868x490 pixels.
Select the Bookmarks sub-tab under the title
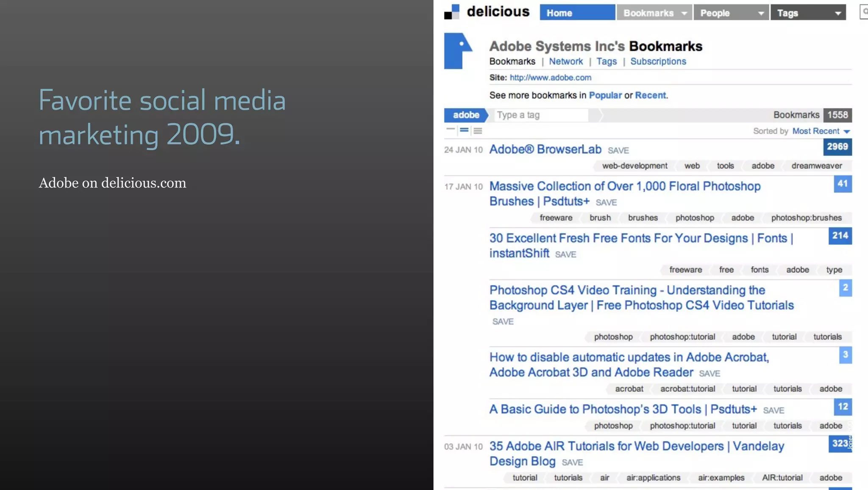512,61
